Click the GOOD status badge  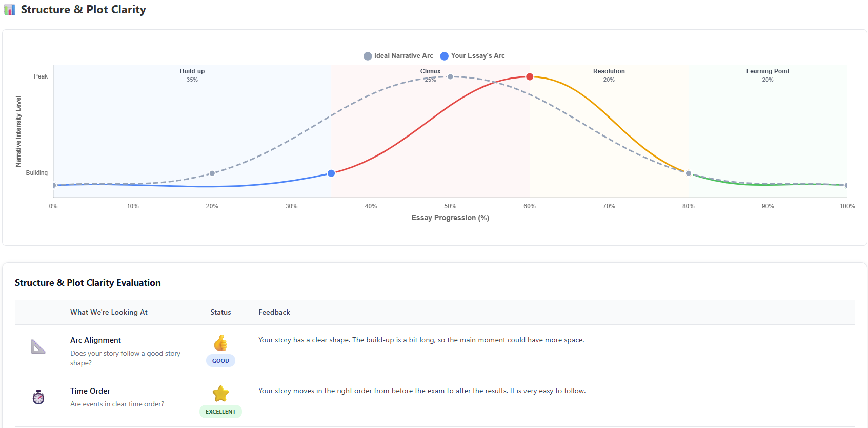[220, 361]
